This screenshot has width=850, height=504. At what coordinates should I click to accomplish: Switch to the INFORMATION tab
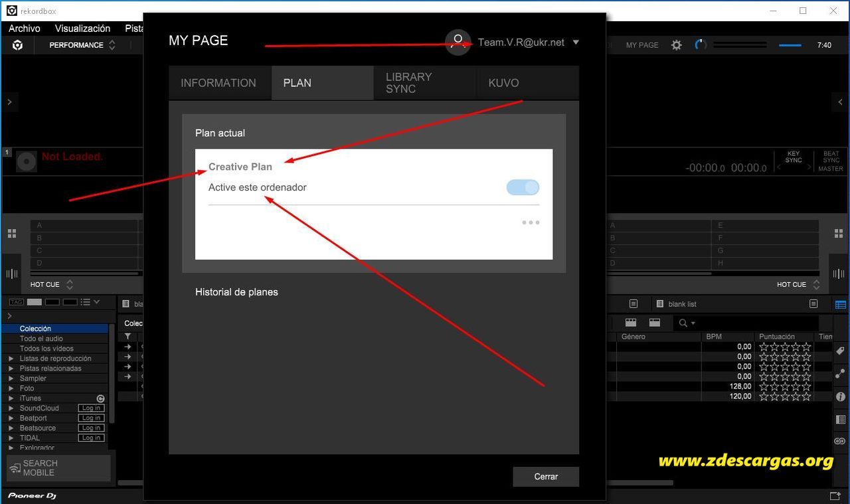click(220, 83)
